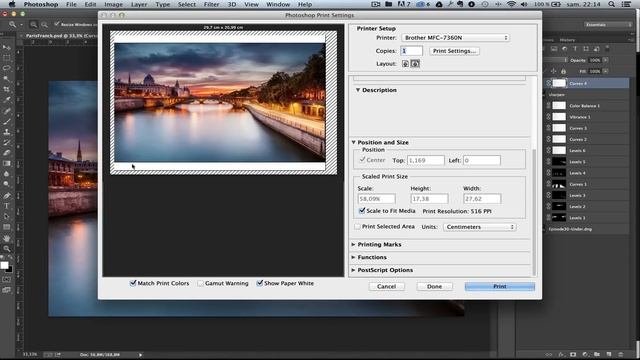Click the Copies input field
Viewport: 640px width, 360px height.
pyautogui.click(x=411, y=51)
